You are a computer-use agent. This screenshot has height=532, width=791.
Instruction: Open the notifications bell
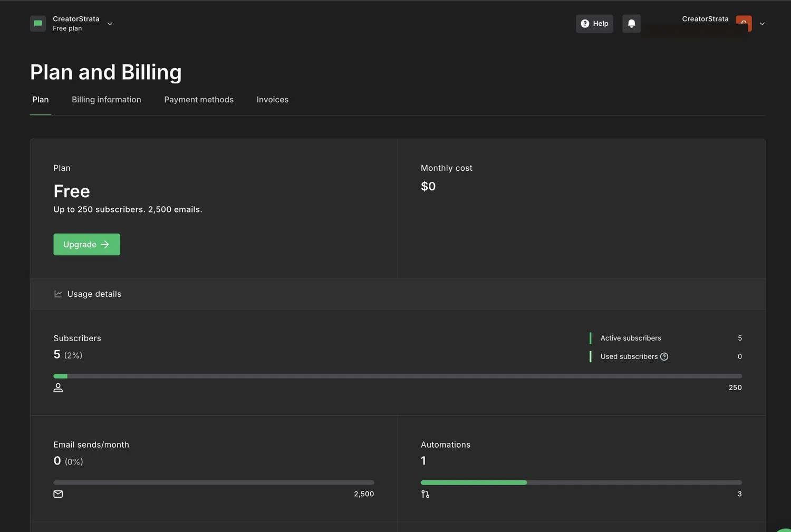(631, 24)
